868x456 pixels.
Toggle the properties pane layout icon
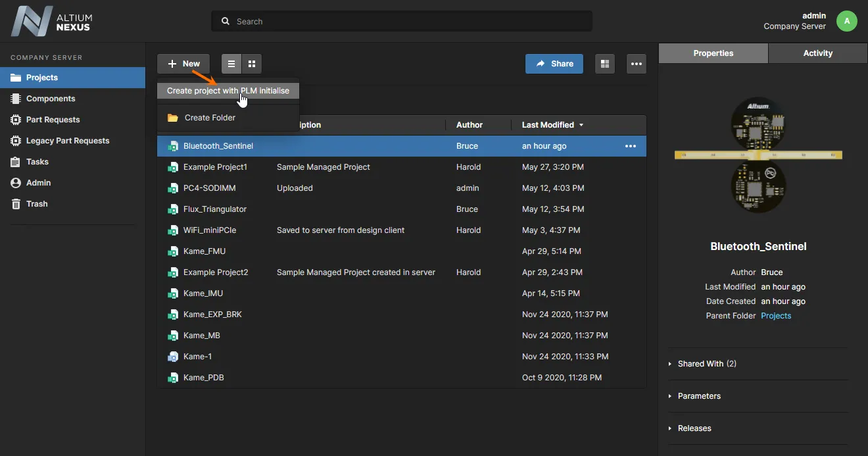point(605,64)
